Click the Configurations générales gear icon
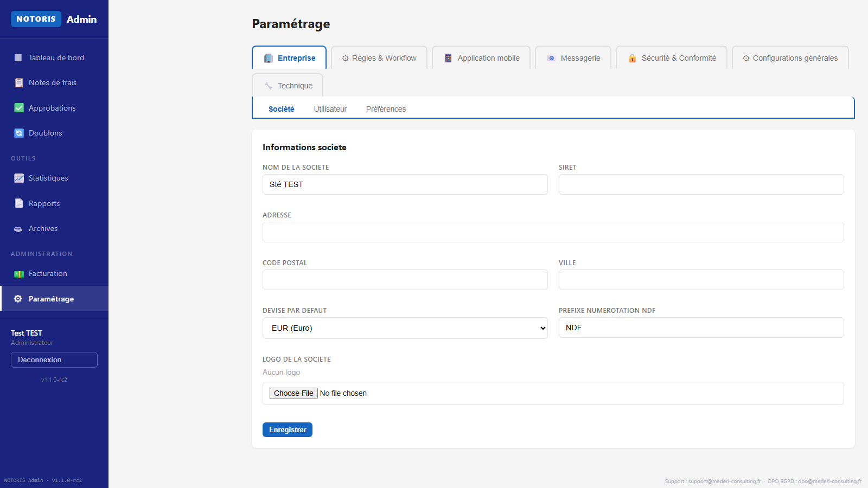This screenshot has width=868, height=488. click(746, 58)
